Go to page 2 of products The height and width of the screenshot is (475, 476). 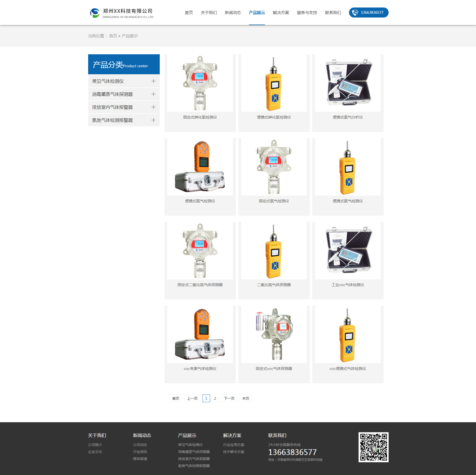[x=215, y=398]
